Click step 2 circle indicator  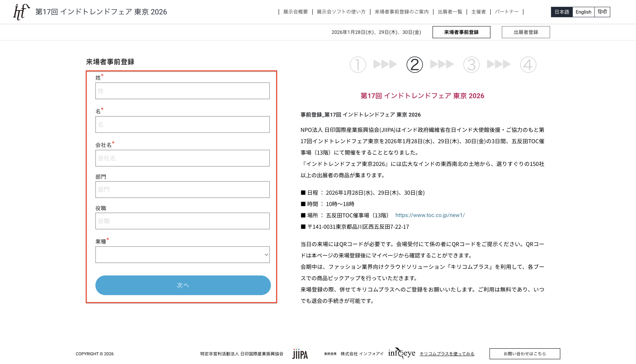(x=414, y=65)
